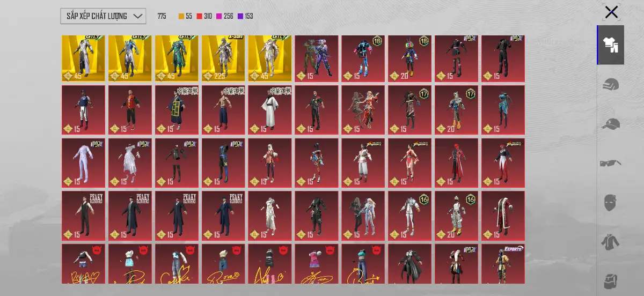Select the gold outfit priced 225
This screenshot has height=296, width=644.
point(223,58)
